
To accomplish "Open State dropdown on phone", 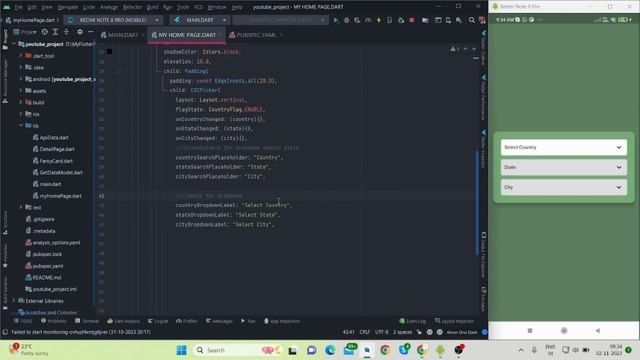I will (564, 167).
